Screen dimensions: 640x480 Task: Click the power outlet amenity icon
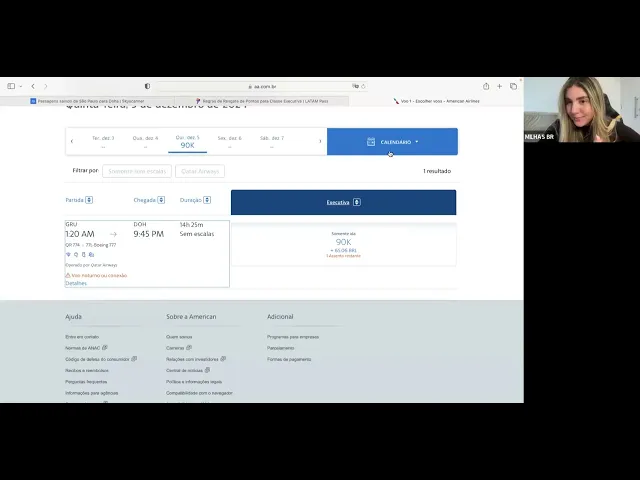[x=76, y=254]
